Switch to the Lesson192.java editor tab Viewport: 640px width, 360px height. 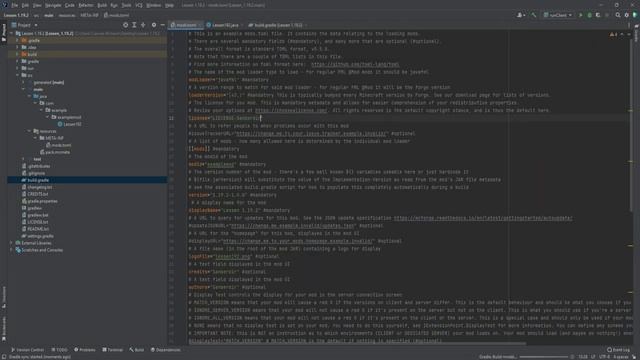click(224, 25)
